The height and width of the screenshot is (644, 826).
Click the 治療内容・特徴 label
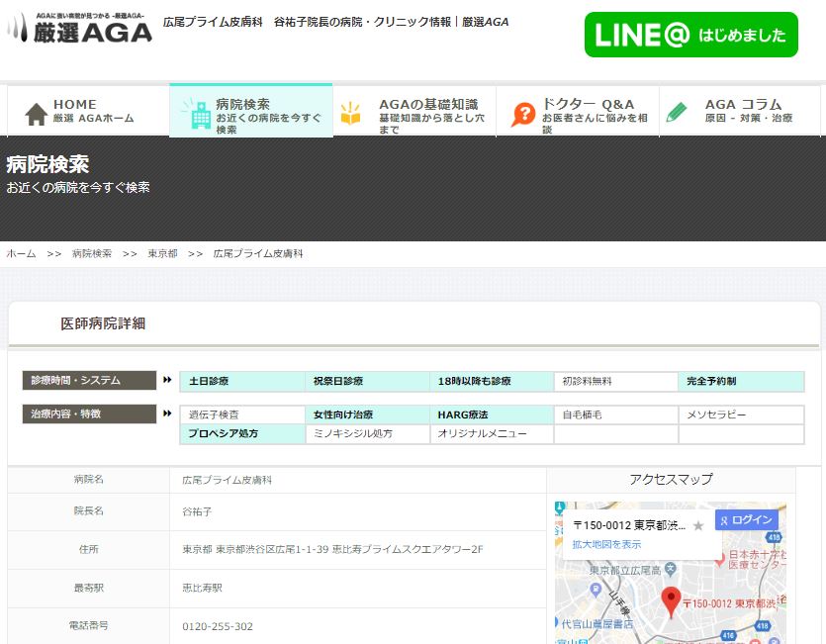click(89, 414)
